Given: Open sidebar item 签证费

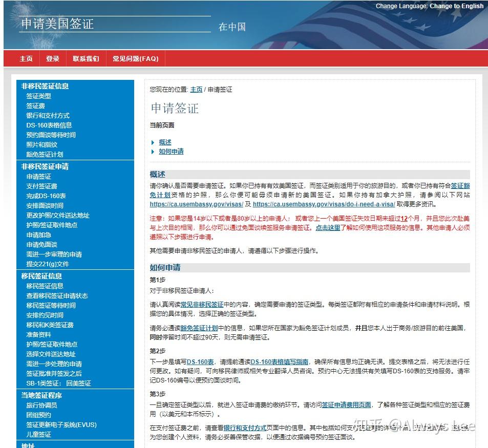Looking at the screenshot, I should (x=35, y=106).
